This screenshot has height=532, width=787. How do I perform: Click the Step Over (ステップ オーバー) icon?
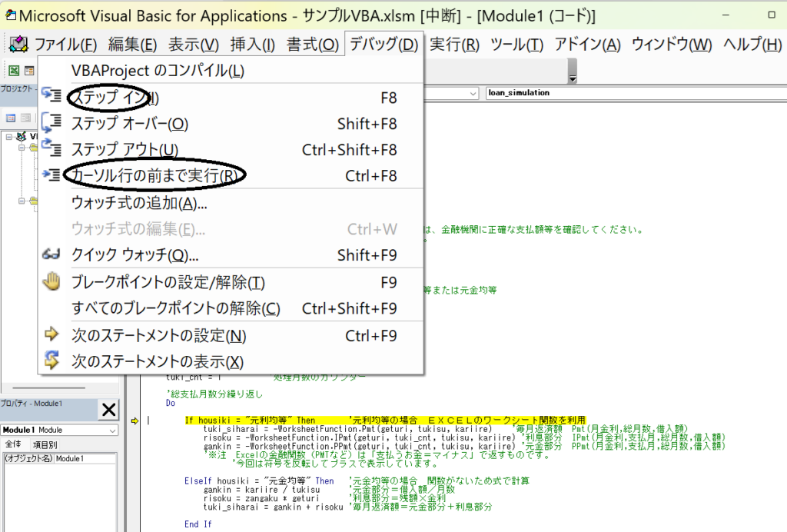coord(52,123)
